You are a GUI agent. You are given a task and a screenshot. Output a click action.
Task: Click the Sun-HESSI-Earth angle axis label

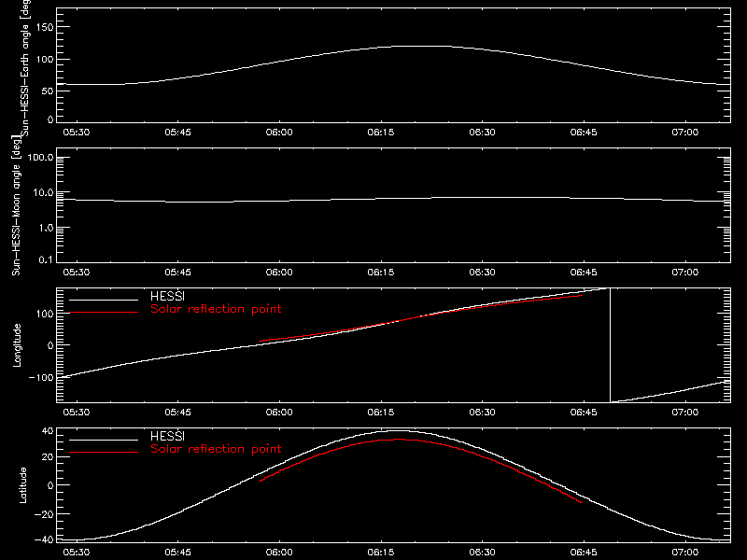tap(25, 68)
